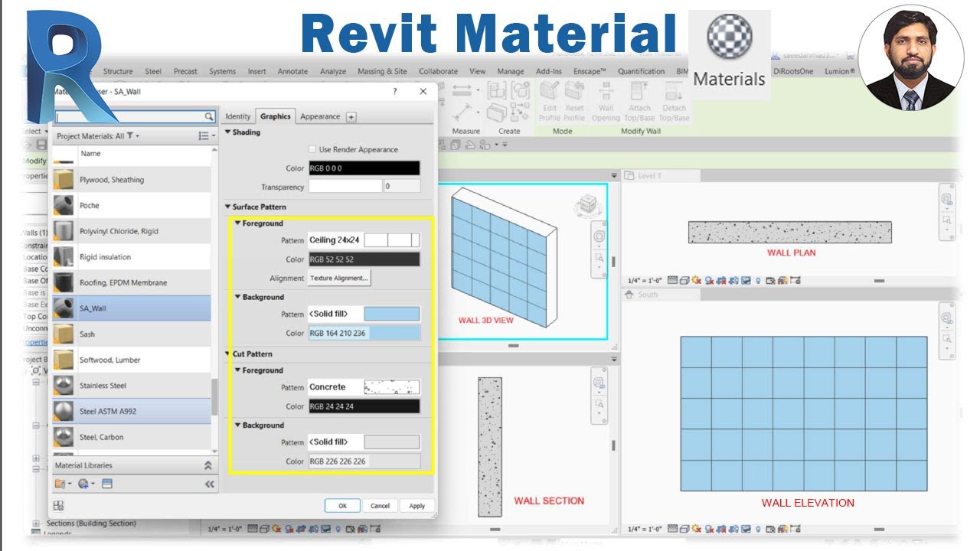Enable the Use Render Appearance checkbox

tap(312, 149)
